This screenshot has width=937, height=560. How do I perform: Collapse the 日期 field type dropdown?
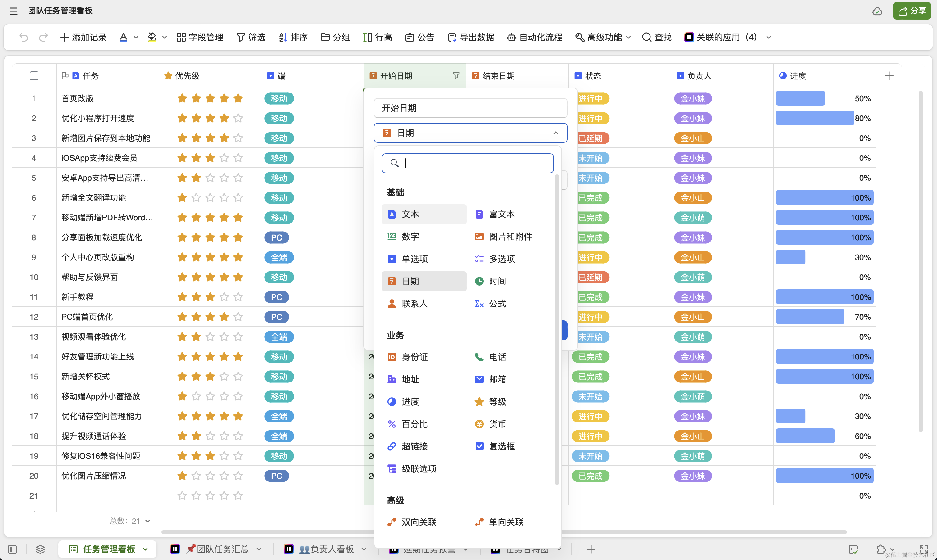coord(555,133)
